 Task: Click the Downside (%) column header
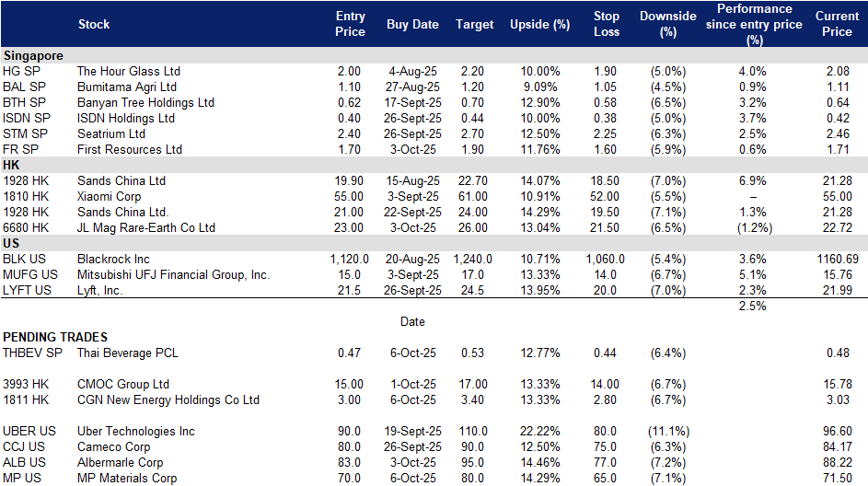667,24
